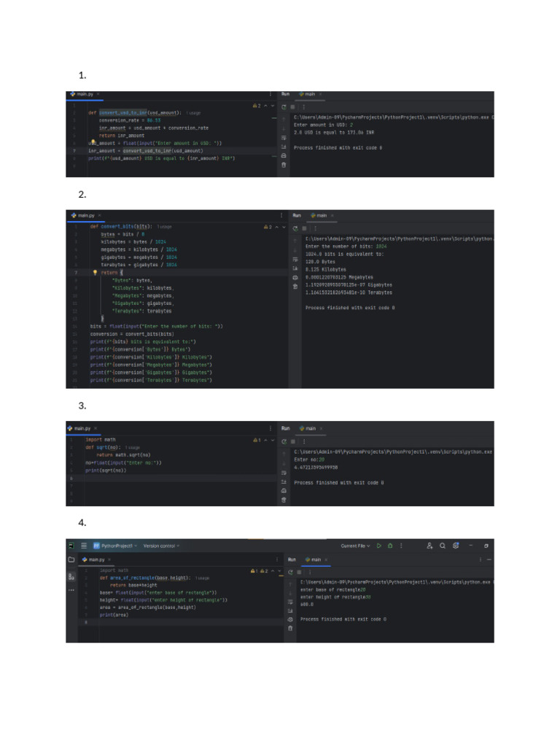Click the trash Clear All icon in screenshot 4

(290, 628)
